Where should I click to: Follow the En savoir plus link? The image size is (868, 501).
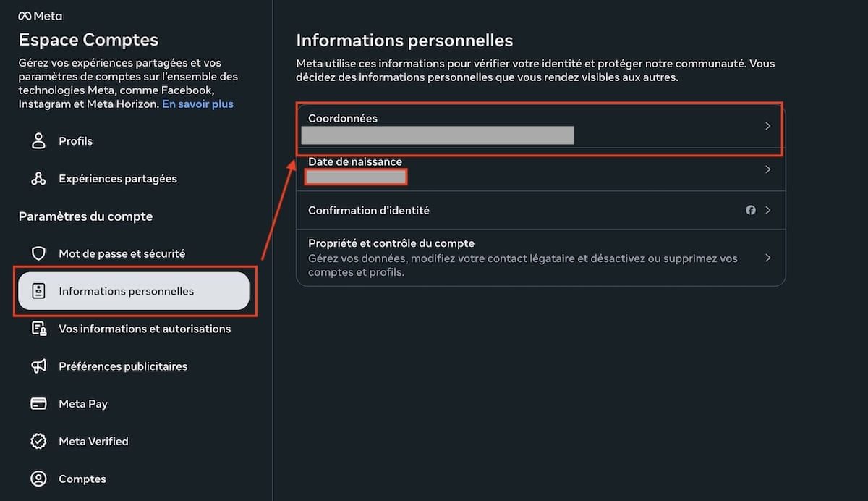coord(197,104)
